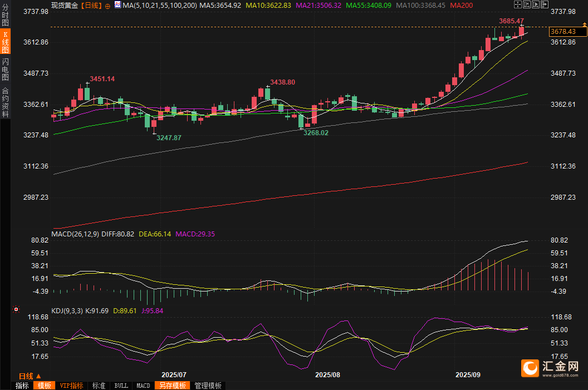Viewport: 588px width, 390px height.
Task: Click the red sun icon beside KDJ panel
Action: [x=16, y=309]
